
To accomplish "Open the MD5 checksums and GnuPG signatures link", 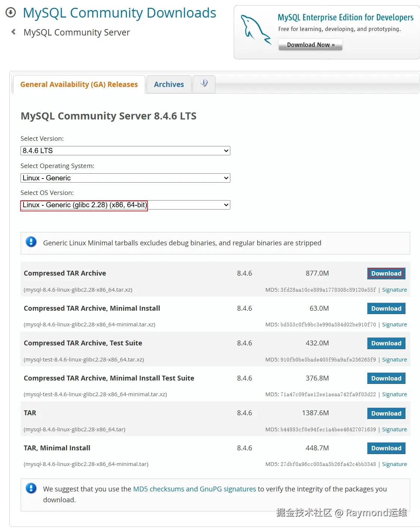I will pos(195,489).
